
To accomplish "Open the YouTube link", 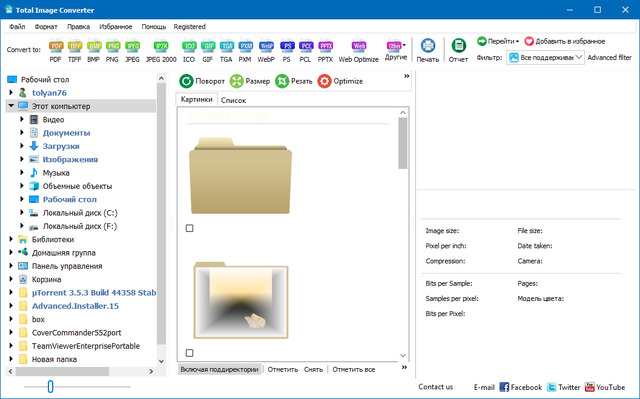I will 605,387.
